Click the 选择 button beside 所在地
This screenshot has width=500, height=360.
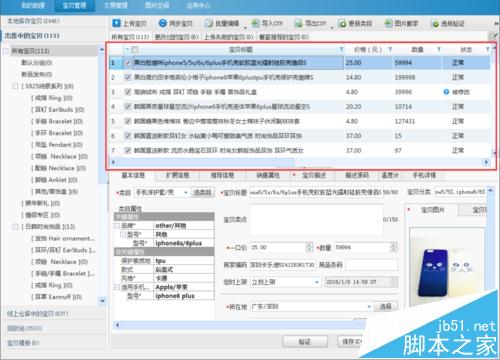coord(386,307)
